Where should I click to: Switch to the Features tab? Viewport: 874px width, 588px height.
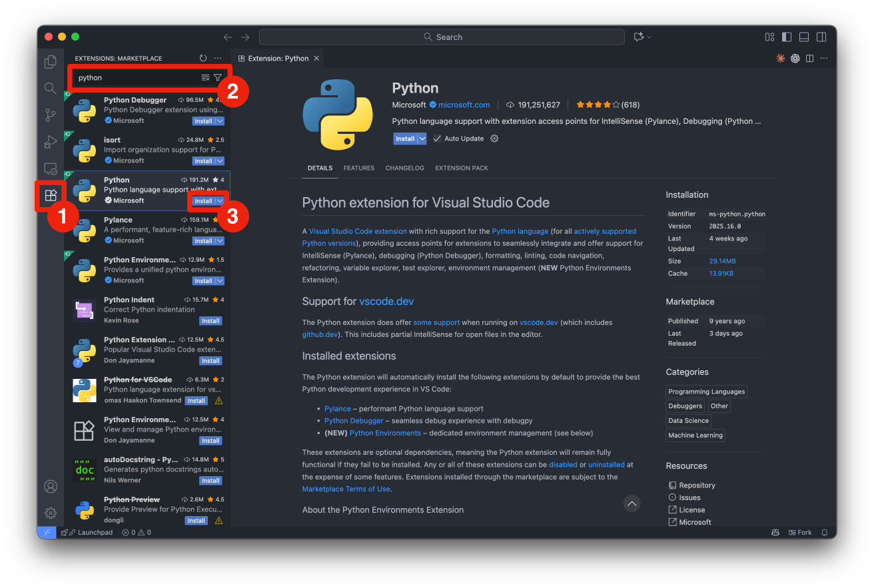click(358, 168)
